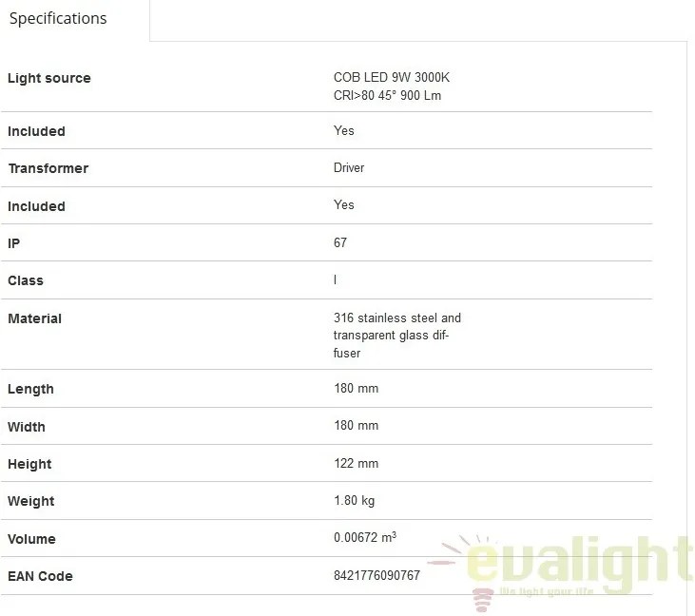The image size is (695, 616).
Task: Click the Weight value 1.80 kg
Action: pyautogui.click(x=354, y=501)
